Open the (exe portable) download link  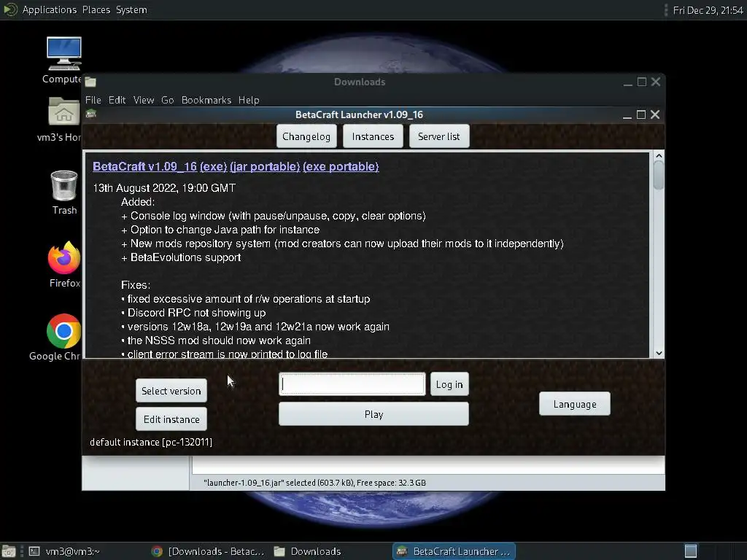(341, 167)
